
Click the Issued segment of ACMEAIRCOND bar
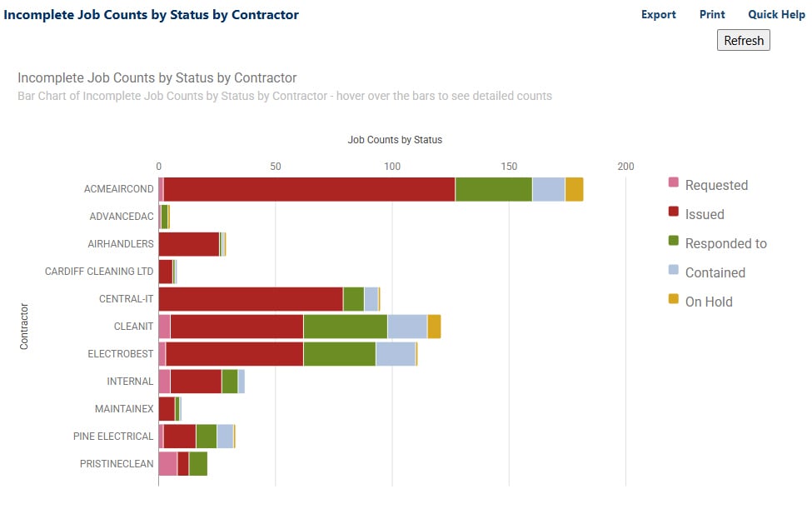coord(308,188)
